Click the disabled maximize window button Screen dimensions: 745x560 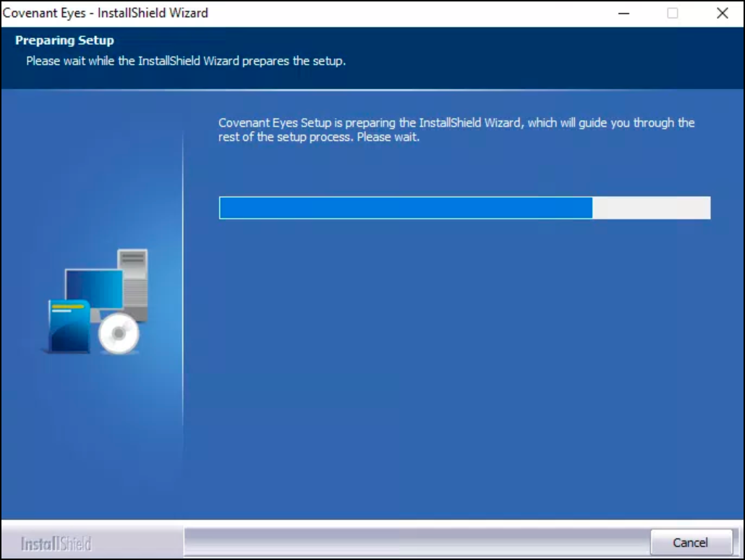673,13
